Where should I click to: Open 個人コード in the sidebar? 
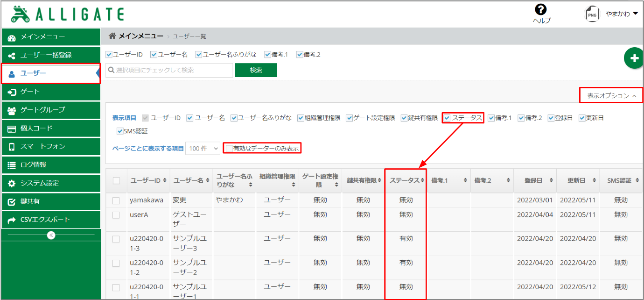51,129
